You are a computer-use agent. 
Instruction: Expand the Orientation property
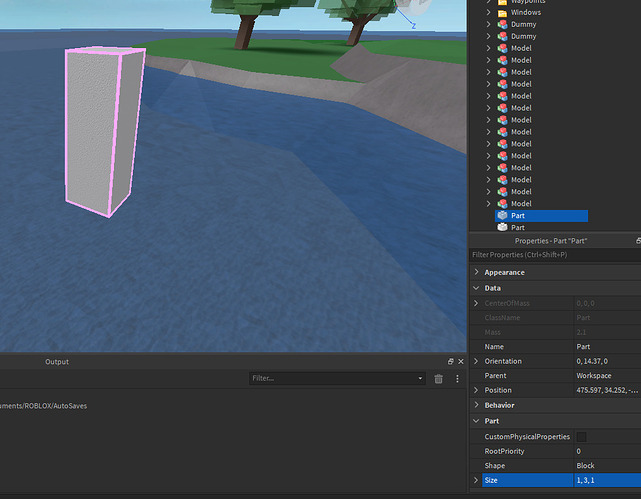pyautogui.click(x=476, y=361)
